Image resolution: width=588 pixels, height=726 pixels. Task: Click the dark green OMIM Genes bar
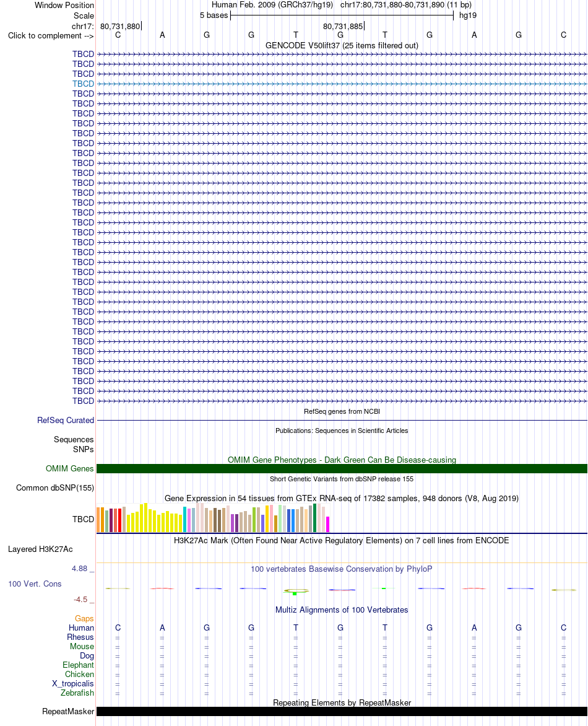[342, 468]
